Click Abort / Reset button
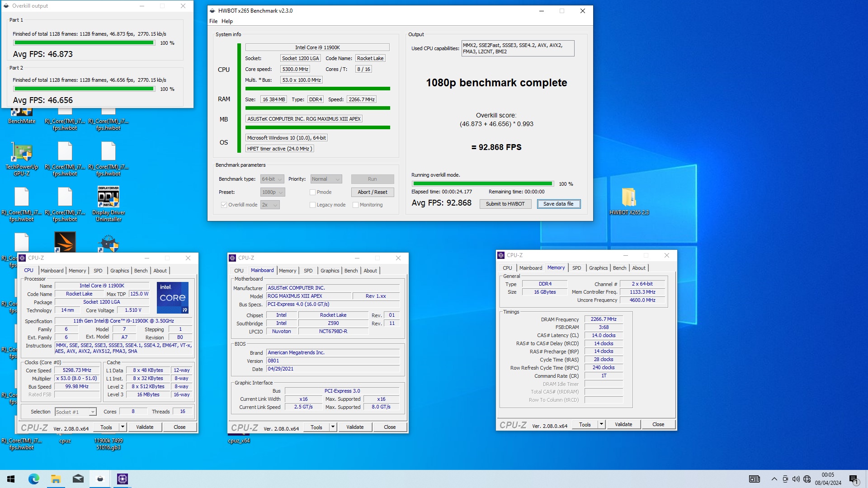868x488 pixels. pyautogui.click(x=373, y=192)
